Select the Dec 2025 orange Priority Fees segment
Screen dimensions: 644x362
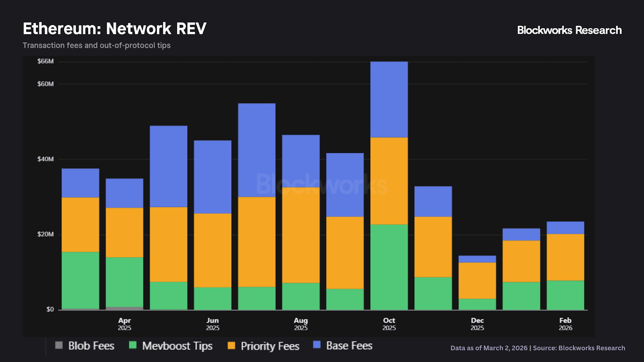click(477, 281)
